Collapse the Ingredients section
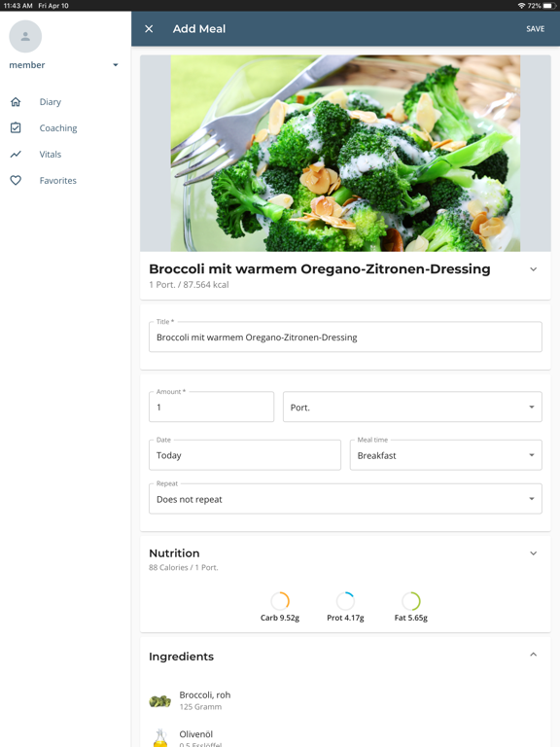560x747 pixels. pyautogui.click(x=534, y=655)
